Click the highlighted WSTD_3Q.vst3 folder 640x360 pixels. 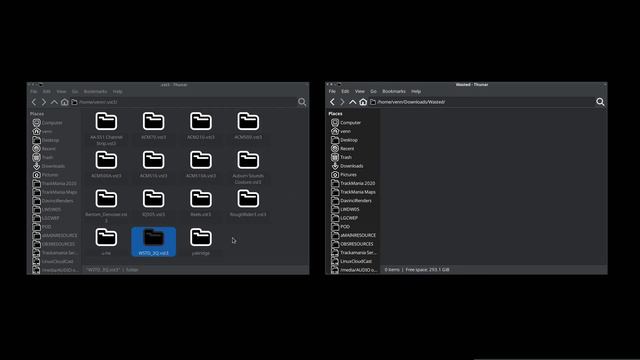153,242
